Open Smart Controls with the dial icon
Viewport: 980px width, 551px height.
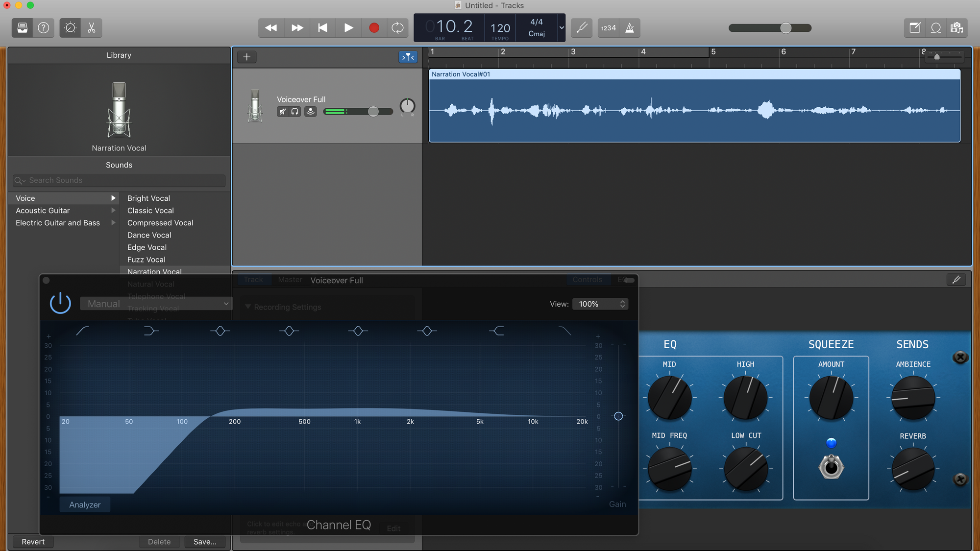click(x=71, y=28)
